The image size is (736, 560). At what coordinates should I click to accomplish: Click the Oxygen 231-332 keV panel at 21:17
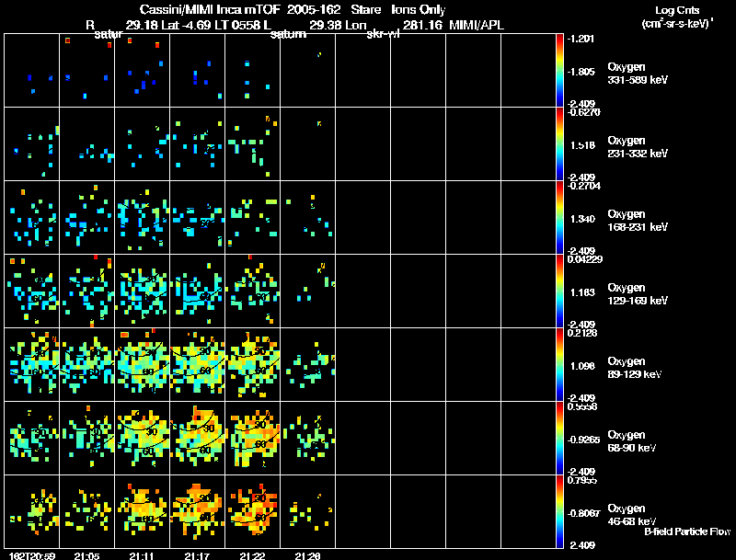[x=198, y=144]
